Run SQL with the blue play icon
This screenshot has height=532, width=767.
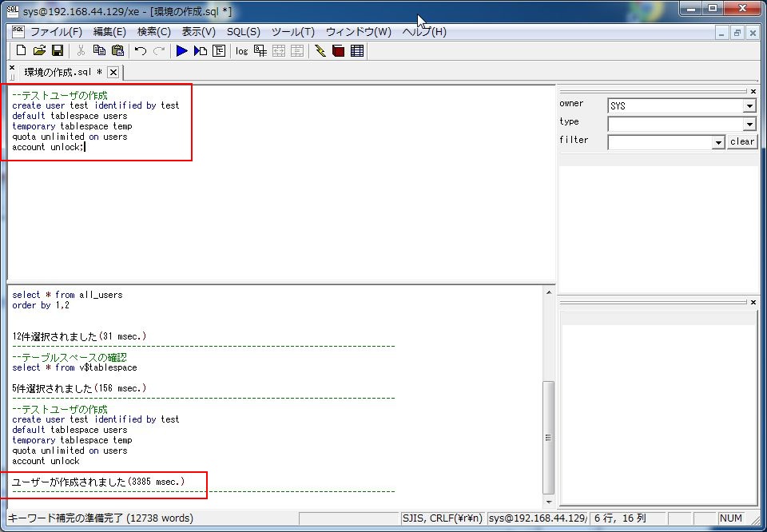181,50
